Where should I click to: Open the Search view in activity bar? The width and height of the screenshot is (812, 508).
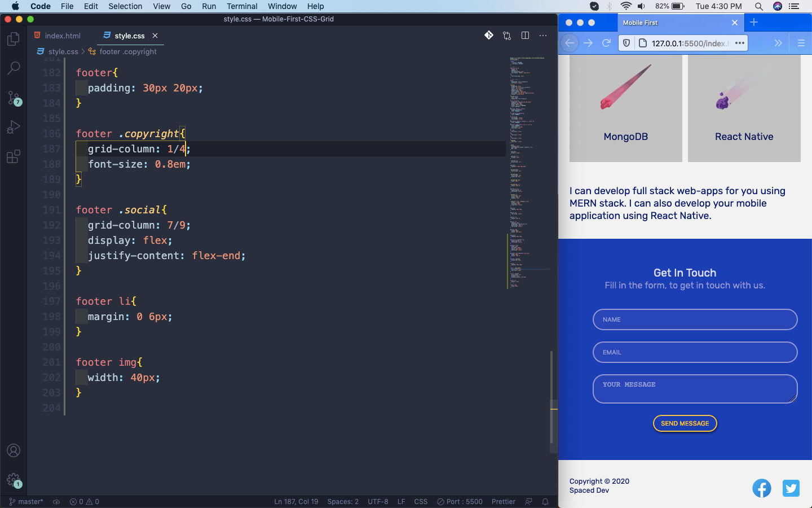[x=14, y=68]
